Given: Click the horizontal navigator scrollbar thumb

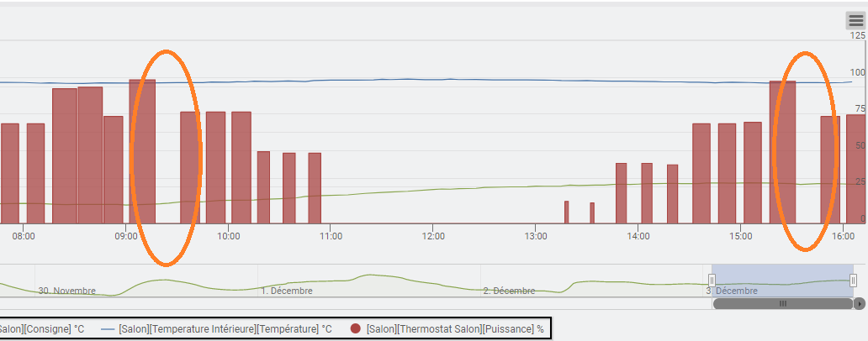Looking at the screenshot, I should click(x=783, y=303).
